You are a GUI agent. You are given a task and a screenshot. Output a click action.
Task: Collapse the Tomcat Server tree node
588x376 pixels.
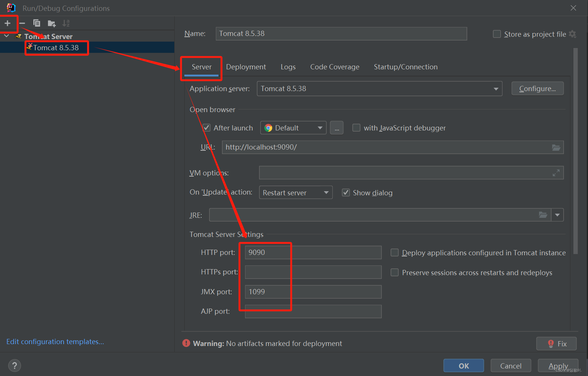[7, 36]
